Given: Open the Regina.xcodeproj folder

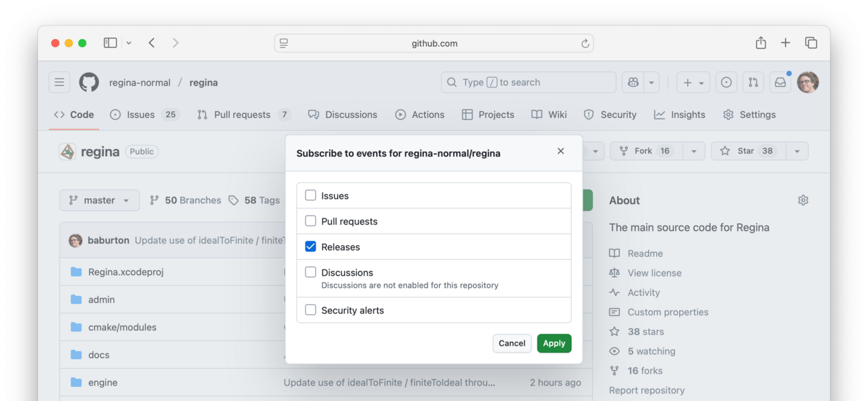Looking at the screenshot, I should tap(126, 272).
